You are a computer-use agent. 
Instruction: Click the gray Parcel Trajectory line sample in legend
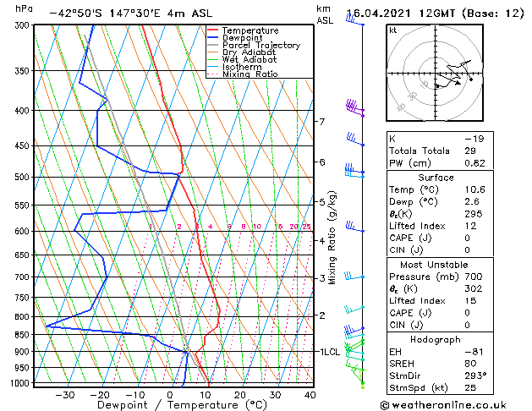[x=213, y=45]
